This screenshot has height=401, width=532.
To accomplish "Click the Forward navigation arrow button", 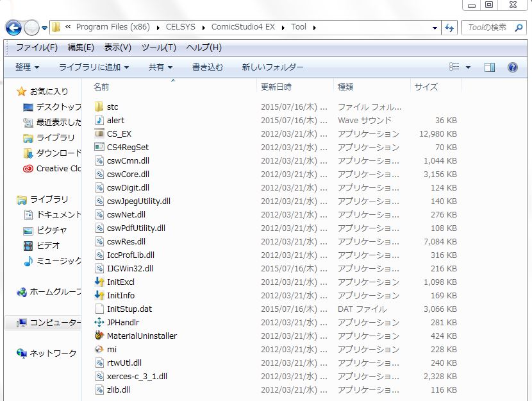I will point(31,28).
